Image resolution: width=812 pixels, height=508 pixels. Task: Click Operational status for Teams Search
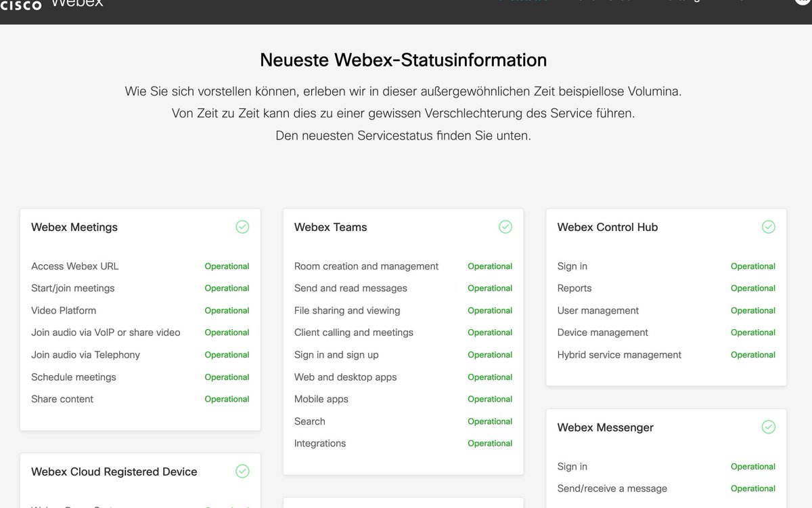pyautogui.click(x=490, y=421)
